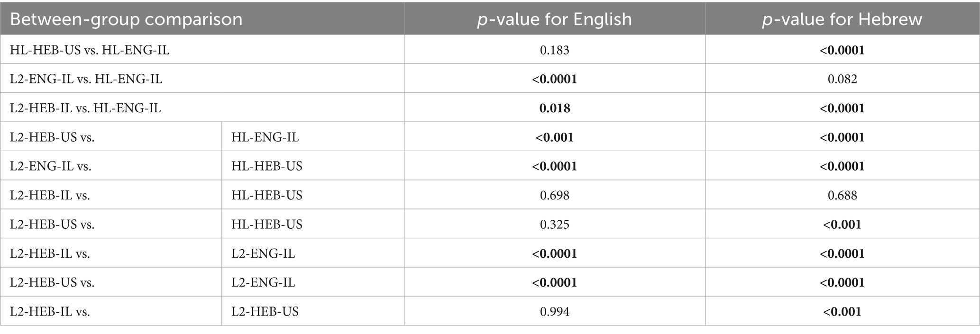Click the 'p-value for Hebrew' header
This screenshot has width=980, height=334.
842,19
